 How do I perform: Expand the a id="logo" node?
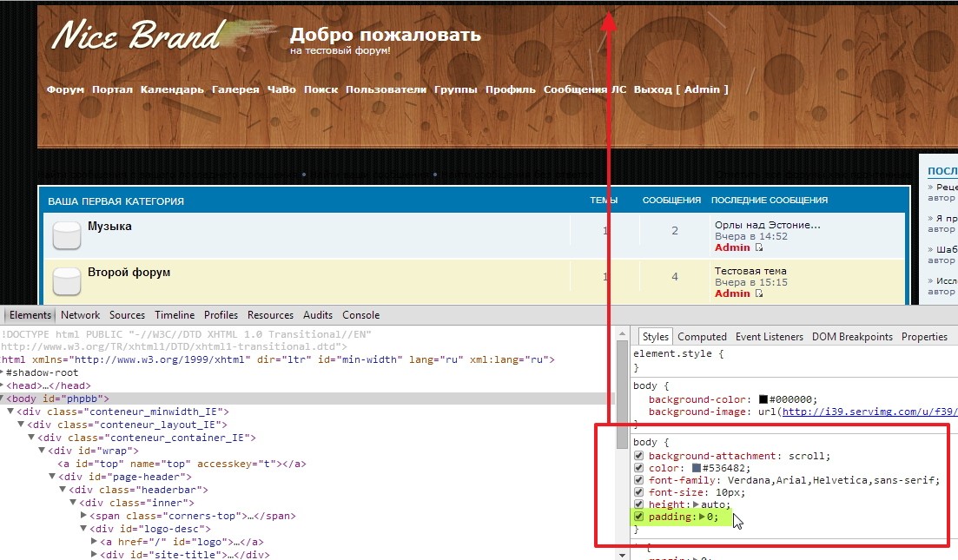94,542
